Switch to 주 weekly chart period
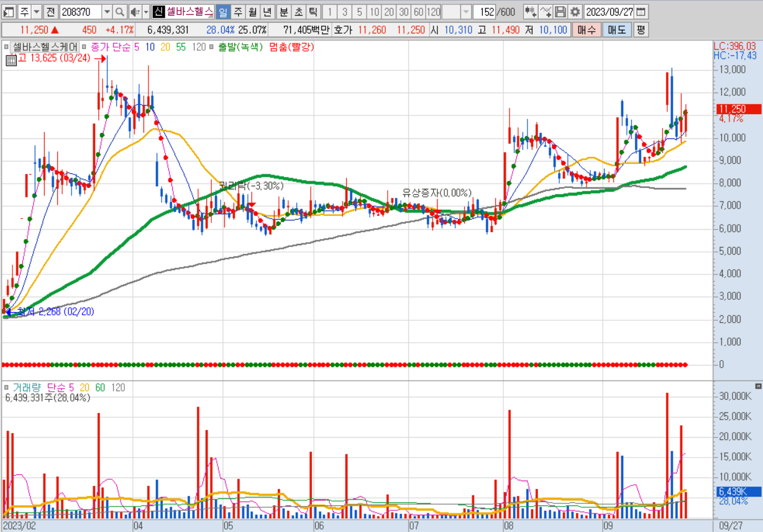This screenshot has width=763, height=532. (237, 12)
